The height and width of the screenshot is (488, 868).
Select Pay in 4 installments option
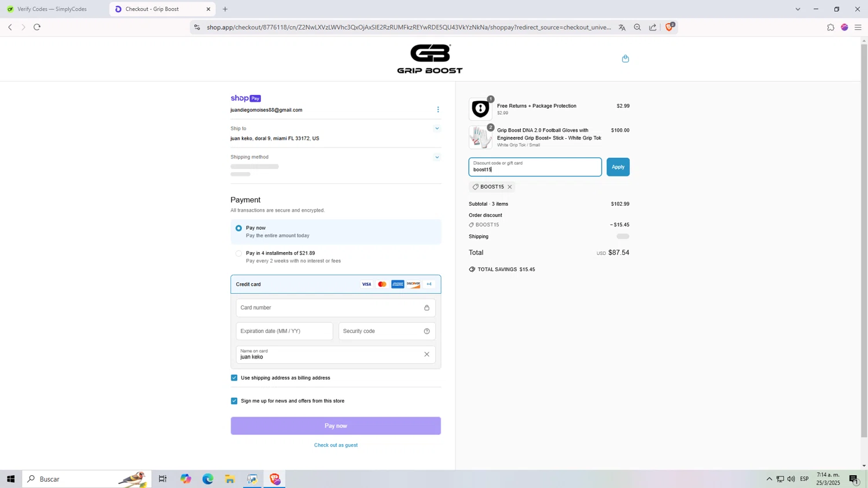238,253
